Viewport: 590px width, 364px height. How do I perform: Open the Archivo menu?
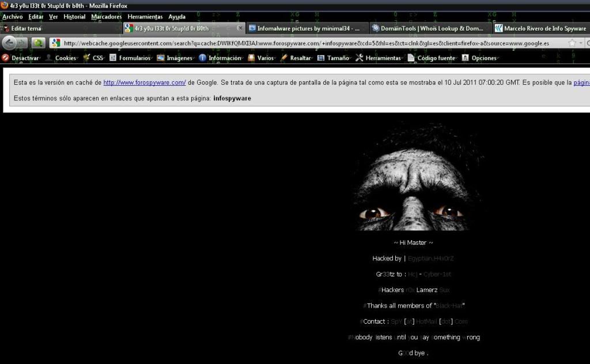[13, 17]
